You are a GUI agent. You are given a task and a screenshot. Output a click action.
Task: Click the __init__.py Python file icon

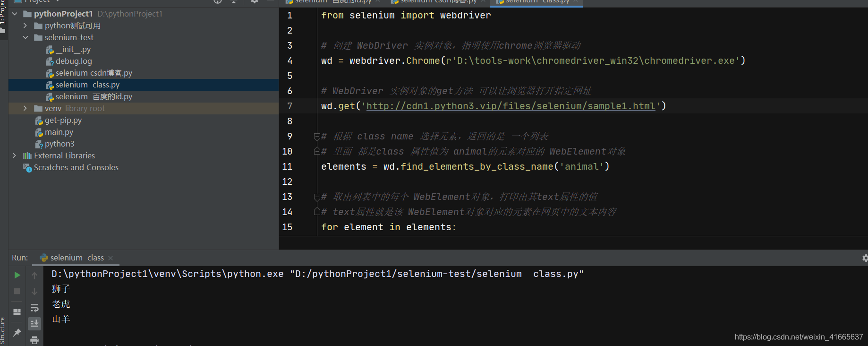(50, 49)
